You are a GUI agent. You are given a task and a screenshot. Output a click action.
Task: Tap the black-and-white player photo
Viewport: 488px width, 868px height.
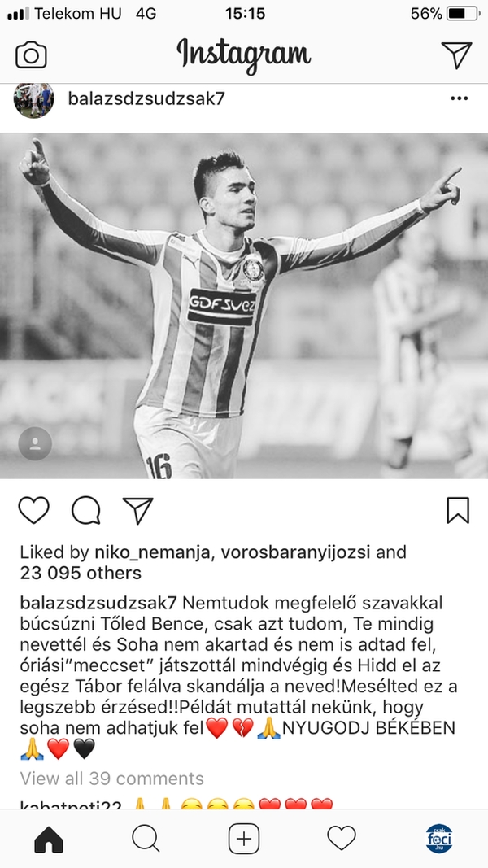[244, 306]
